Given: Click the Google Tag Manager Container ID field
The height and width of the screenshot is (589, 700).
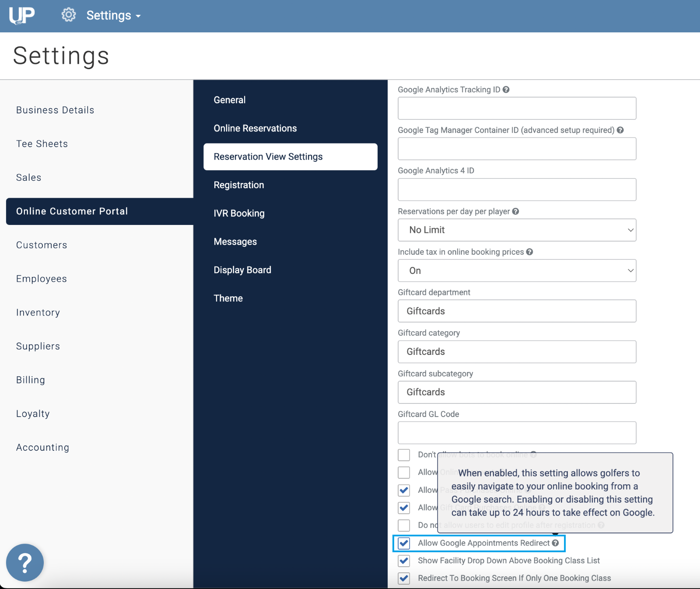Looking at the screenshot, I should pos(517,149).
